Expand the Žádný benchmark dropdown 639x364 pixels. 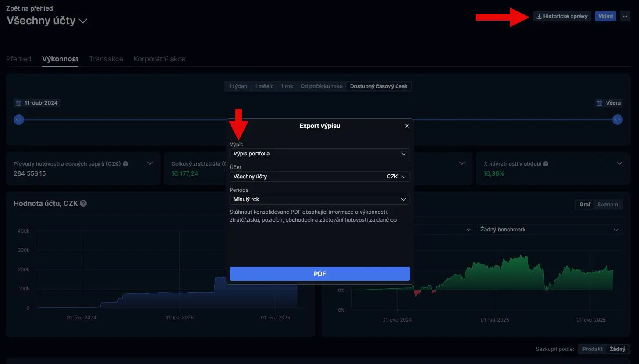(x=549, y=230)
